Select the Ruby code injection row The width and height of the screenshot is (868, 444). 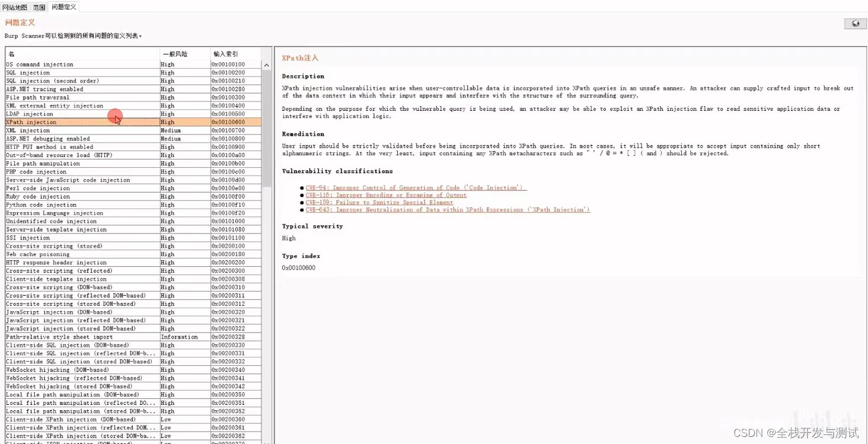coord(133,197)
